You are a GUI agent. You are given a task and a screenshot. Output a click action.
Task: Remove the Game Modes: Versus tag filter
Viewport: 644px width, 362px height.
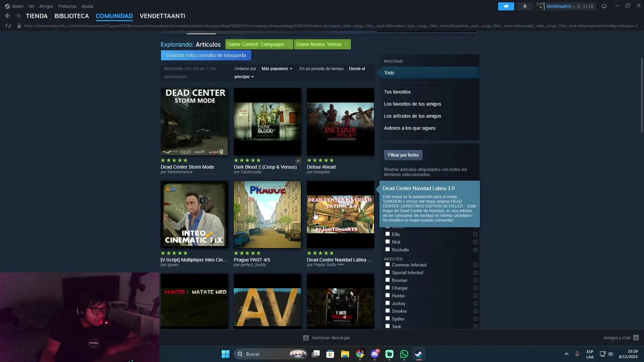[x=346, y=44]
